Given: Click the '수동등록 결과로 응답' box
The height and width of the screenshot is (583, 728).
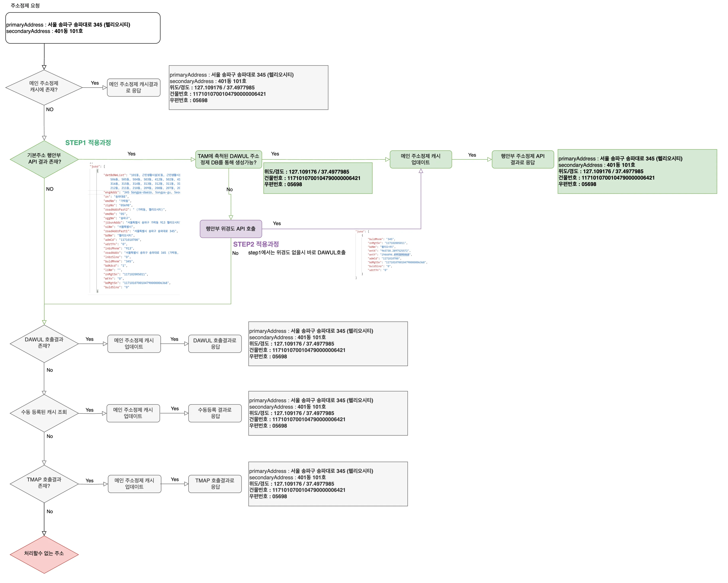Looking at the screenshot, I should pos(215,413).
